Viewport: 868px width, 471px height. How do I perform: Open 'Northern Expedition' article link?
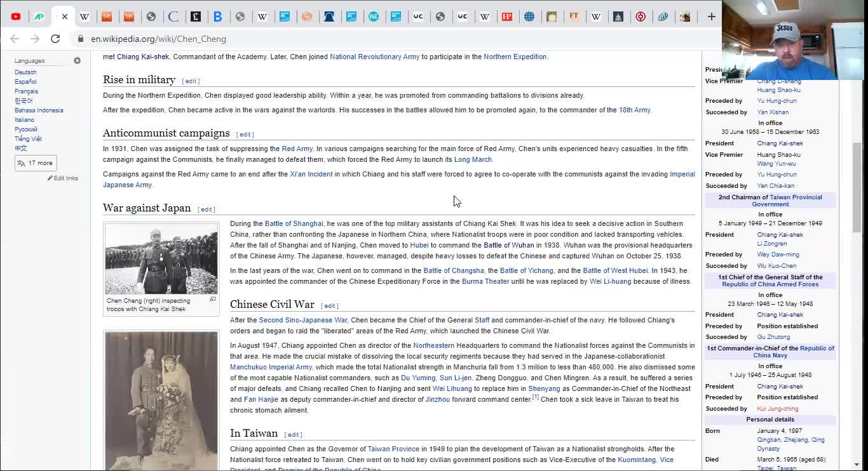click(515, 56)
